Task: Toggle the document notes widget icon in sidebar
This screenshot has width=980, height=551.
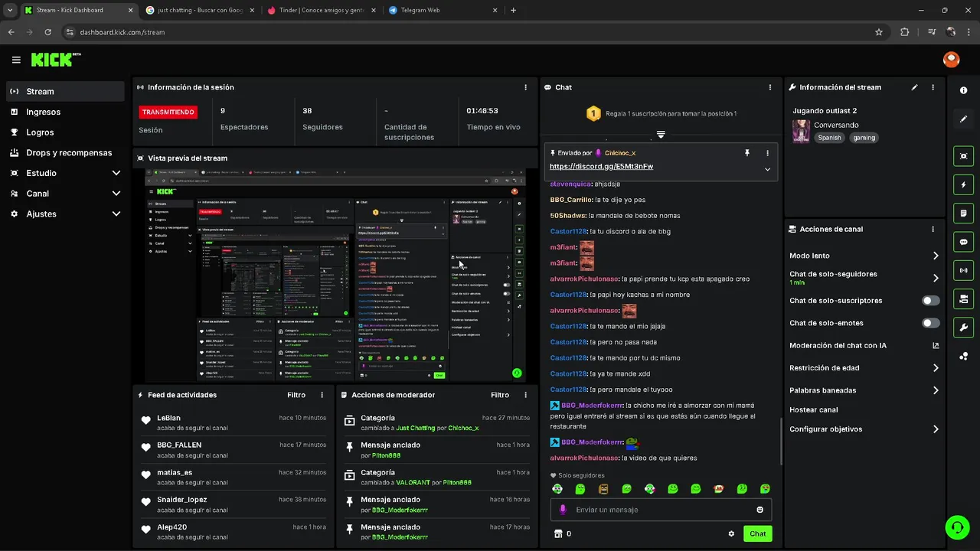Action: tap(963, 213)
